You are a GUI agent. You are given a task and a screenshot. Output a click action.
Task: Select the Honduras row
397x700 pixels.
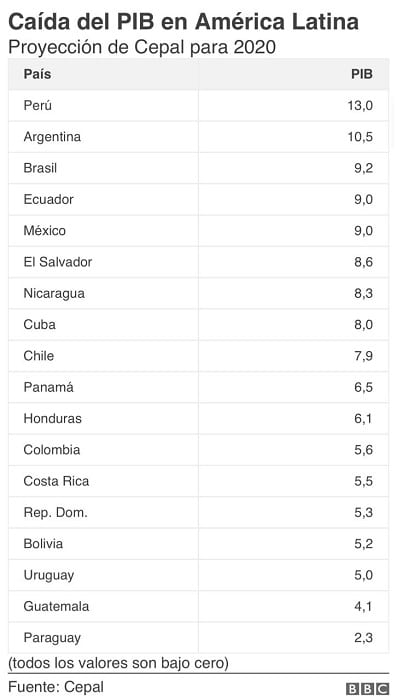point(198,418)
